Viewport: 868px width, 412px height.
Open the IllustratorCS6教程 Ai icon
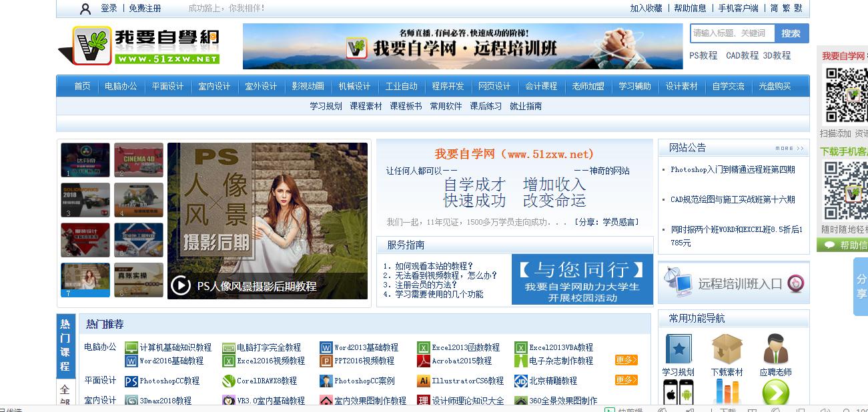pyautogui.click(x=423, y=381)
